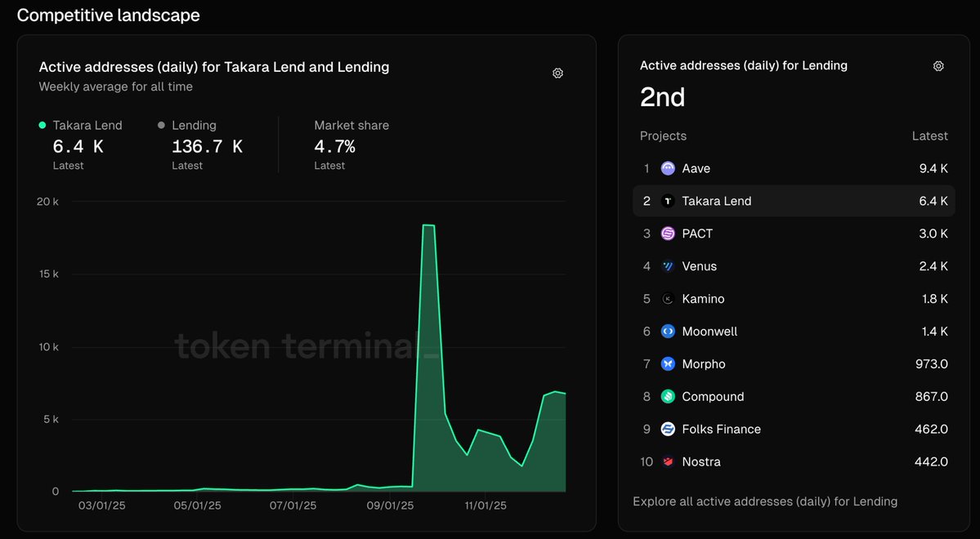Viewport: 980px width, 539px height.
Task: Click the Venus project logo icon
Action: [668, 266]
